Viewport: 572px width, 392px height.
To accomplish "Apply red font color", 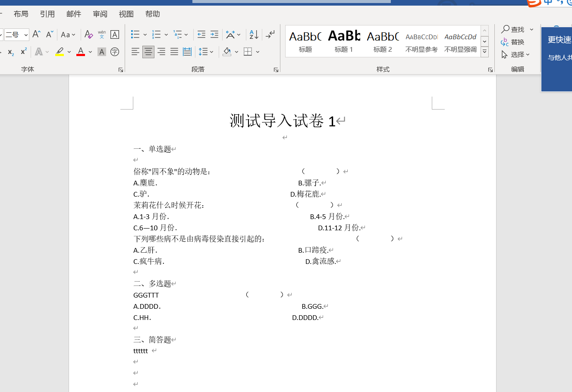I will point(81,52).
